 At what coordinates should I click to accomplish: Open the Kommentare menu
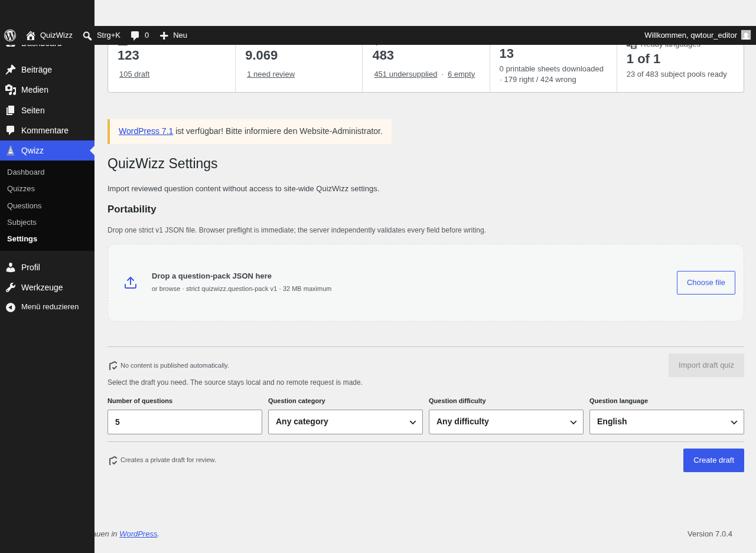pyautogui.click(x=47, y=130)
